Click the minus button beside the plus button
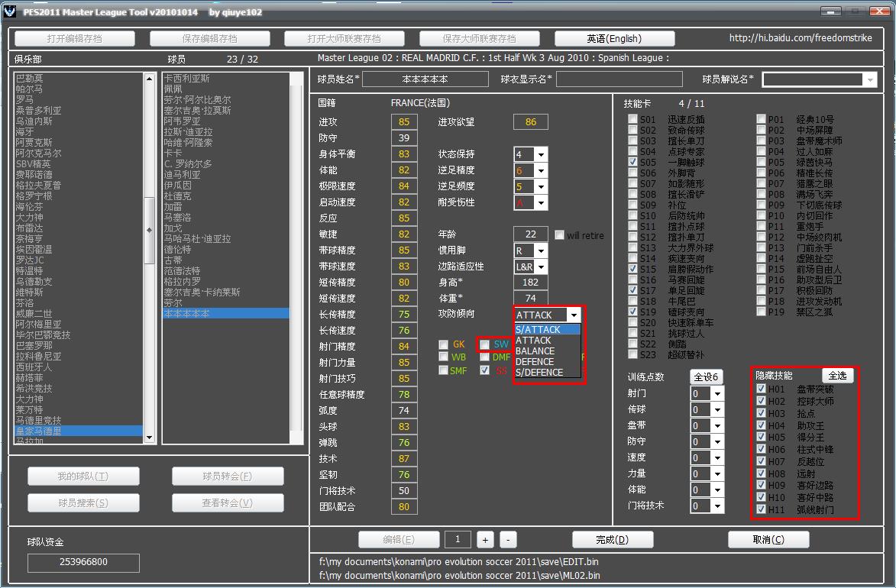The height and width of the screenshot is (588, 896). click(509, 539)
